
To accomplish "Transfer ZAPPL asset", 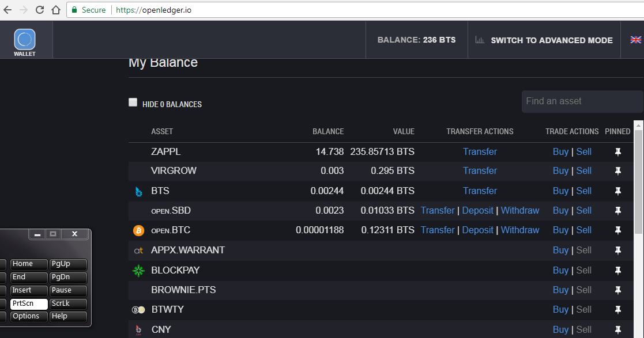I will coord(480,152).
